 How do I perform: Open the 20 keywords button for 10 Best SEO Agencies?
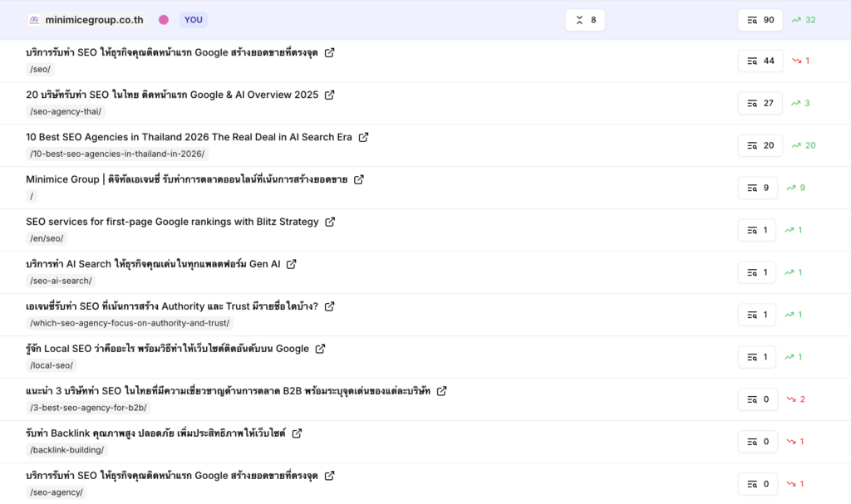pos(760,145)
